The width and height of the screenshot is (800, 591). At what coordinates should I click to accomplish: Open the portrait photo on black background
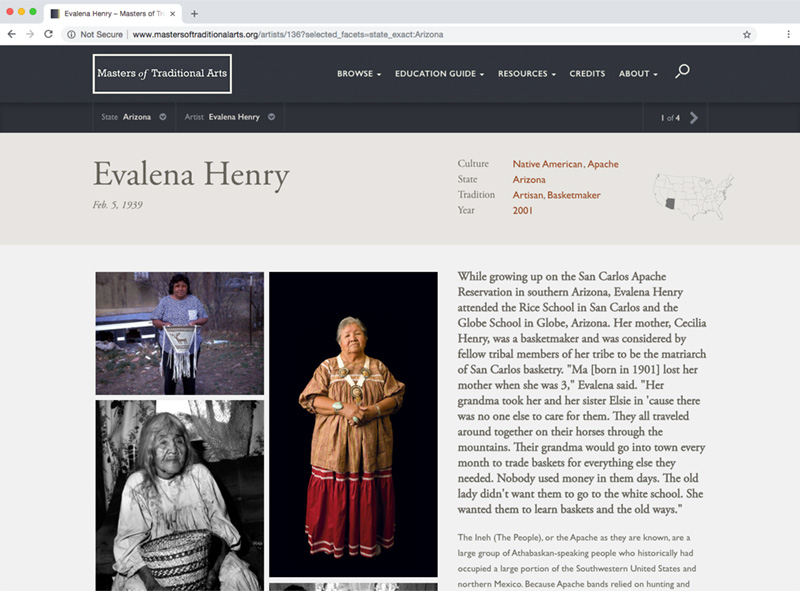[353, 424]
